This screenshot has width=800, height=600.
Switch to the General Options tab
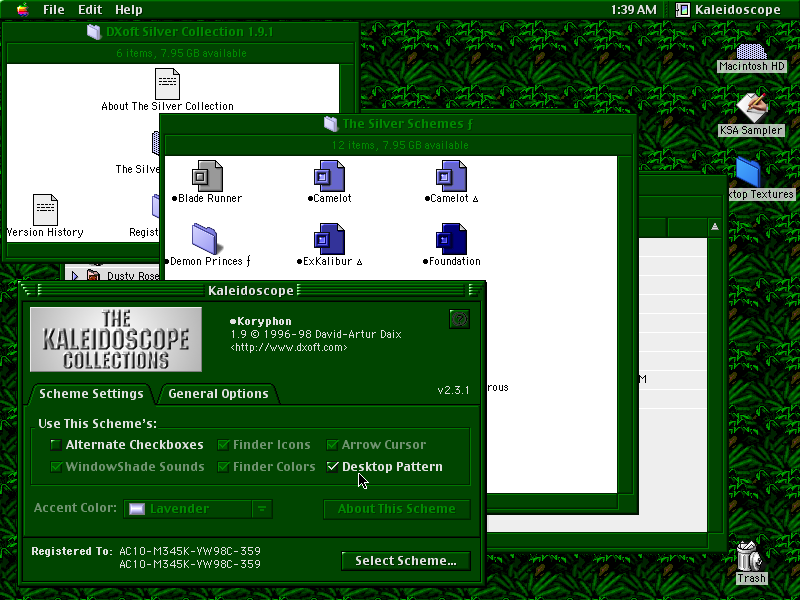[218, 393]
